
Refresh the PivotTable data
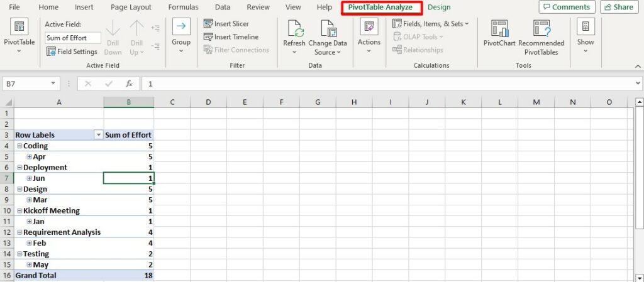(x=294, y=37)
